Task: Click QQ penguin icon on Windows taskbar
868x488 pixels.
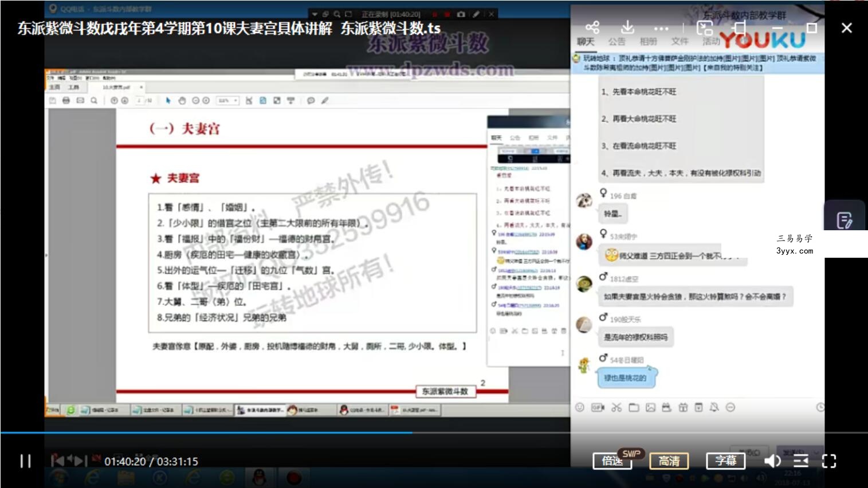Action: point(259,477)
